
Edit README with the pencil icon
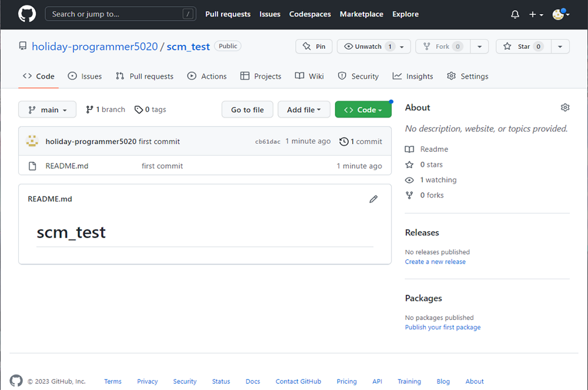(373, 199)
